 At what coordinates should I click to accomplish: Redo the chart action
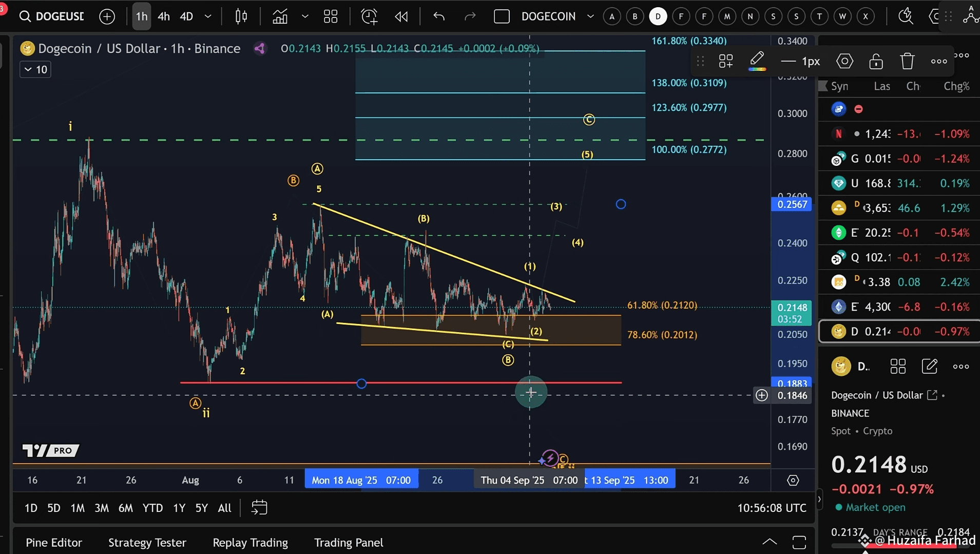tap(470, 16)
